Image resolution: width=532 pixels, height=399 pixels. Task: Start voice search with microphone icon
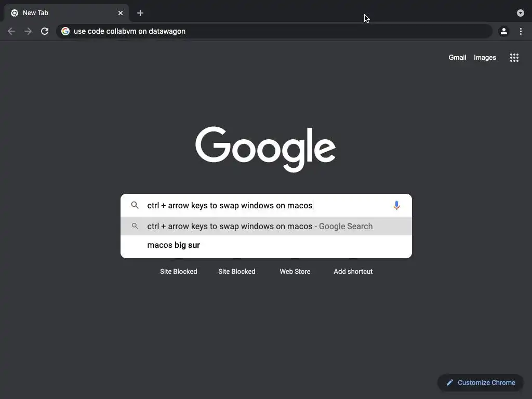tap(396, 205)
